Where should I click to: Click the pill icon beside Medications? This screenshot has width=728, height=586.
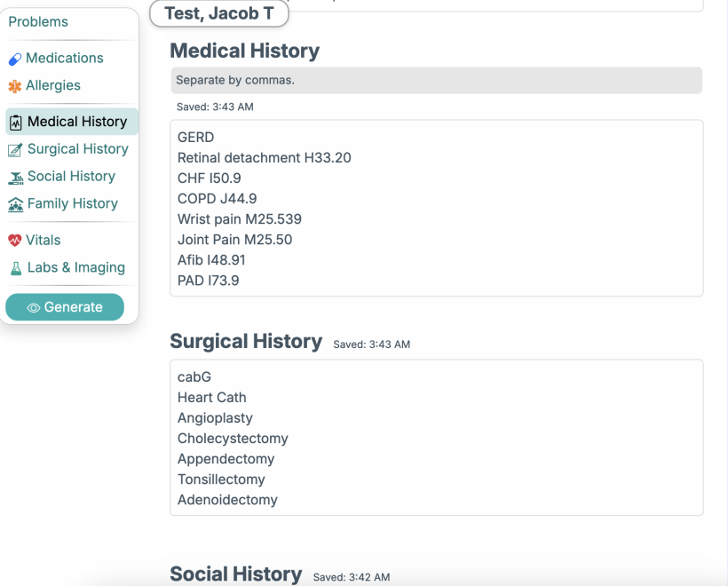(15, 59)
